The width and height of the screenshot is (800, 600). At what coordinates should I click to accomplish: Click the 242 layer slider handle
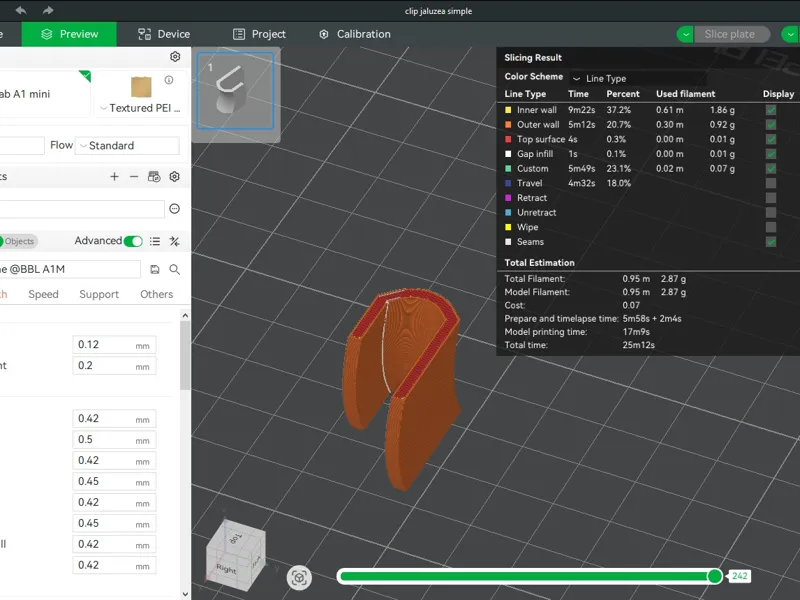tap(715, 576)
